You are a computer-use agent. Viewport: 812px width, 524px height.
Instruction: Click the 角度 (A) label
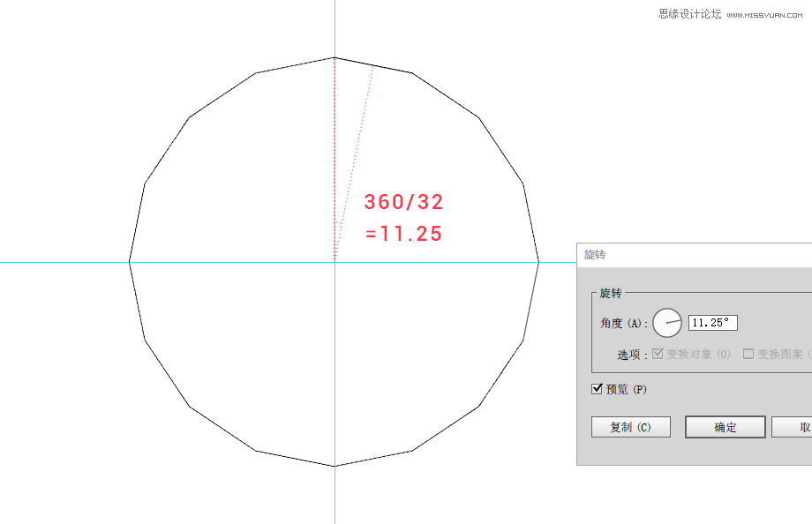pyautogui.click(x=624, y=324)
